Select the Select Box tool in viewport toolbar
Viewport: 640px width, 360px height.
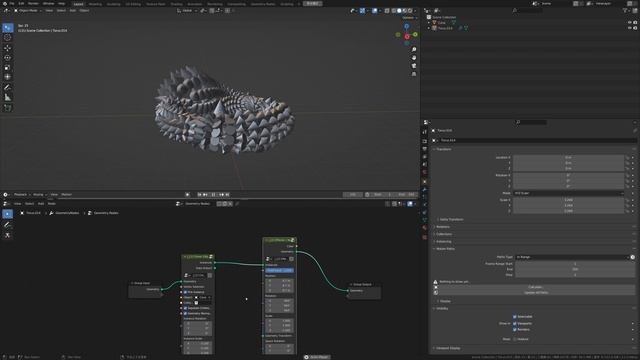coord(7,28)
